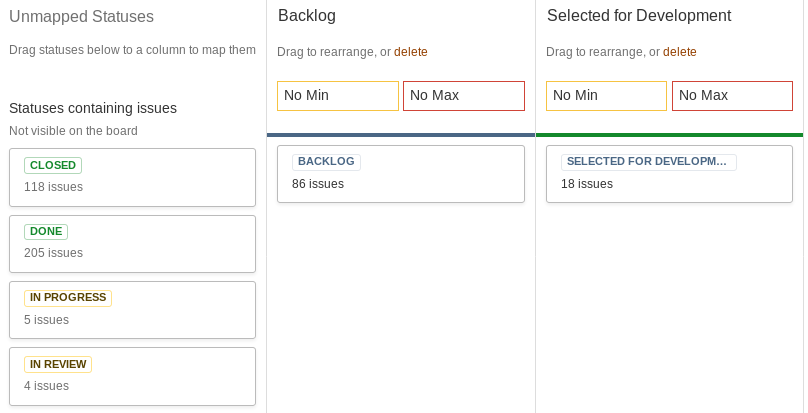
Task: Set No Max field for Backlog column
Action: (464, 96)
